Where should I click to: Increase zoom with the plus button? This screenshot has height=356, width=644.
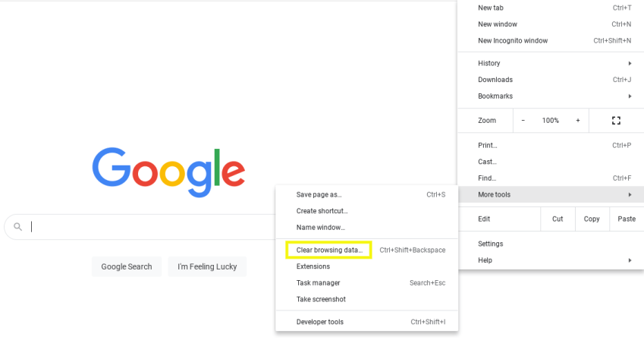tap(577, 121)
